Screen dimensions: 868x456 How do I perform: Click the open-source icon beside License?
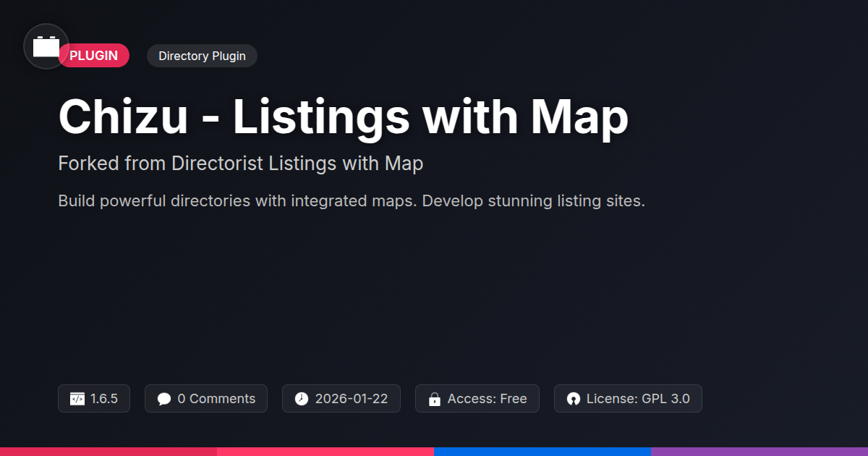coord(574,399)
